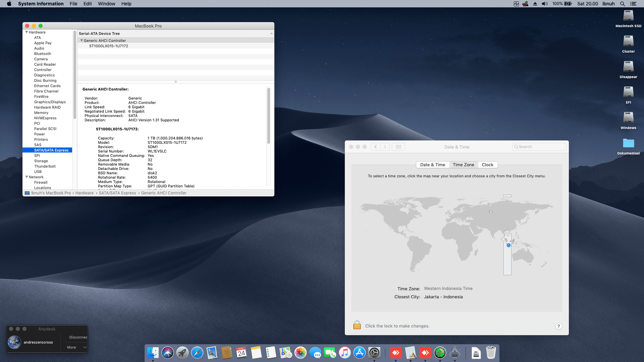Viewport: 644px width, 362px height.
Task: Open the Help menu
Action: (x=126, y=4)
